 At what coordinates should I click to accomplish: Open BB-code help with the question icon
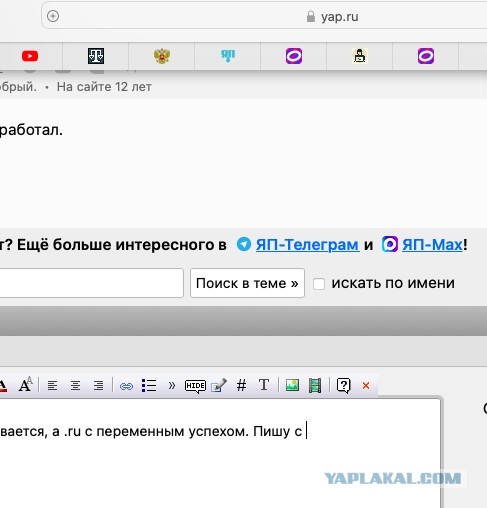pyautogui.click(x=344, y=386)
